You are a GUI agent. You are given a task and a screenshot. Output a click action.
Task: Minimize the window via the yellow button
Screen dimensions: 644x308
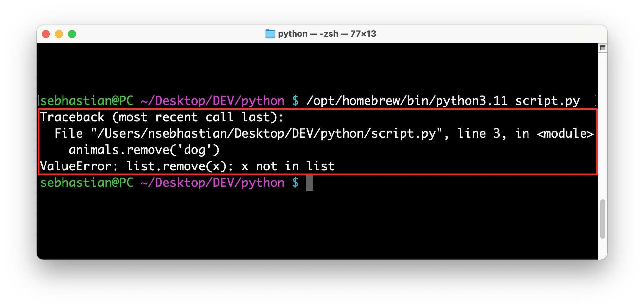click(x=59, y=34)
